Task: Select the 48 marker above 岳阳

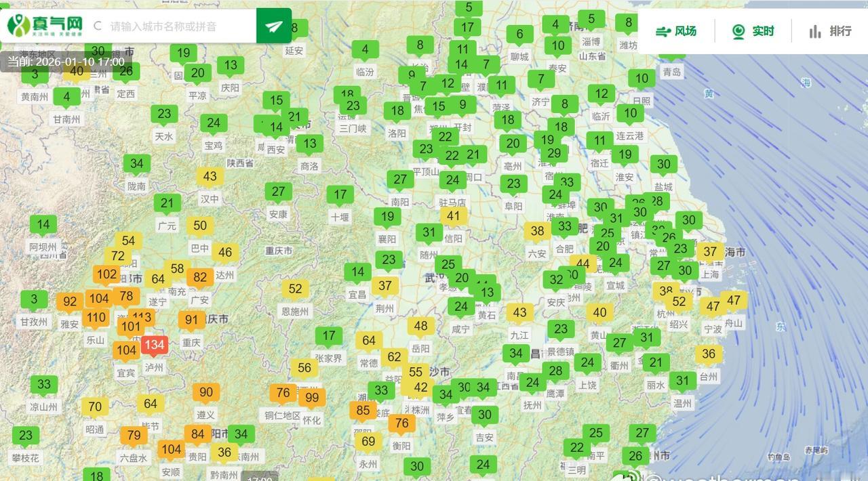Action: click(x=421, y=327)
